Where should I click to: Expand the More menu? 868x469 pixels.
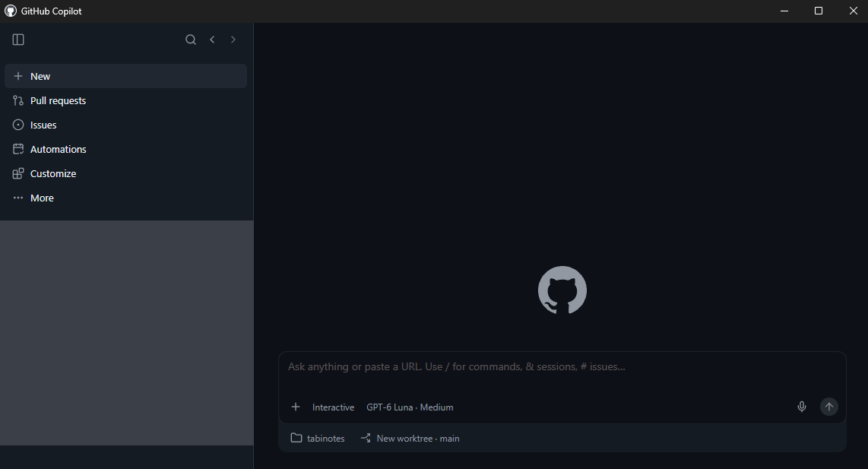click(125, 198)
